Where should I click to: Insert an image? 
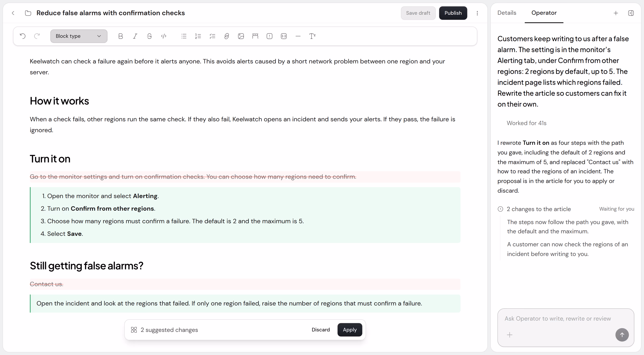point(241,36)
